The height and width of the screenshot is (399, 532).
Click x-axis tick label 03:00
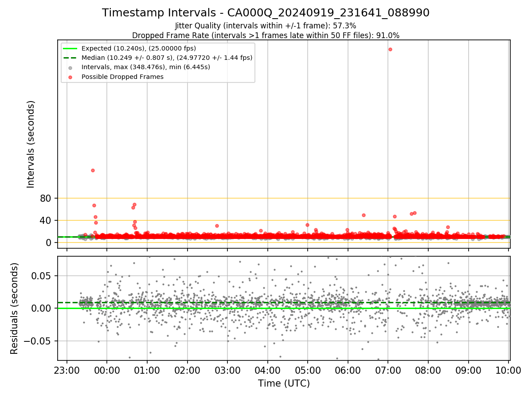pos(227,371)
